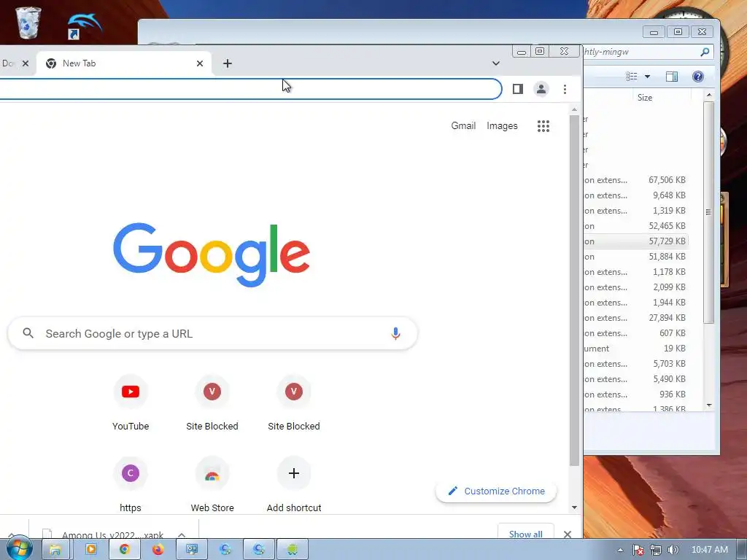Click the taskbar clock showing 10:47 AM
The width and height of the screenshot is (747, 560).
pos(709,550)
